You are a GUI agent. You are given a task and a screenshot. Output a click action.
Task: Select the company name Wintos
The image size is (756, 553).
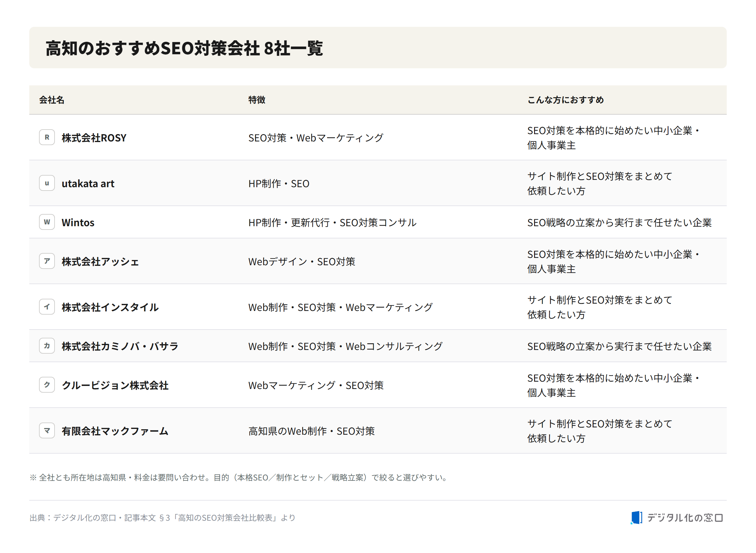pyautogui.click(x=78, y=223)
